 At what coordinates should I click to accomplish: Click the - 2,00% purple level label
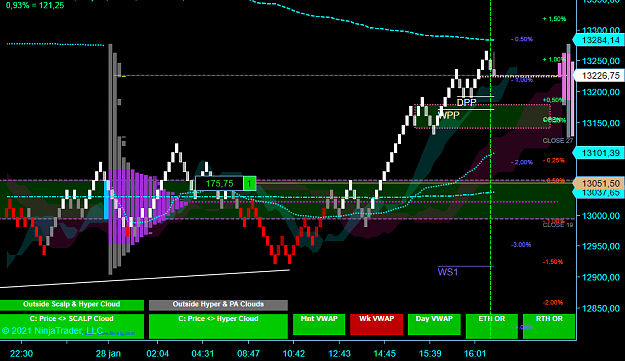[522, 163]
